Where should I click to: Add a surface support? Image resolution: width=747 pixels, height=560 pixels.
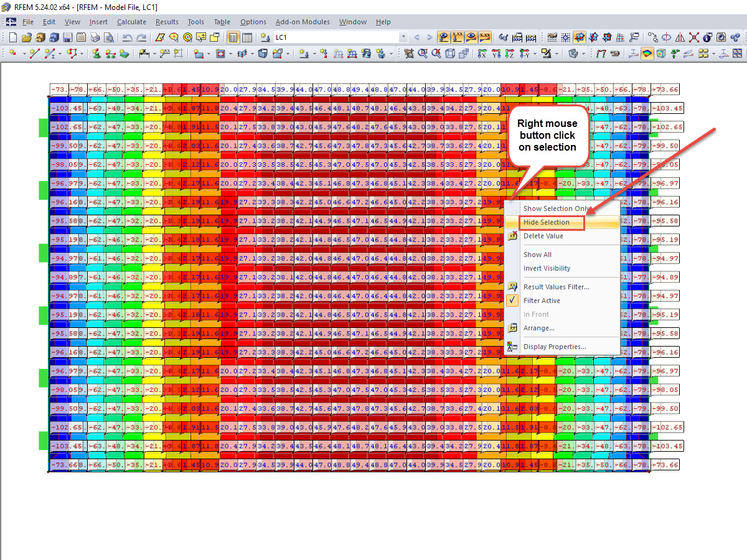(x=125, y=54)
